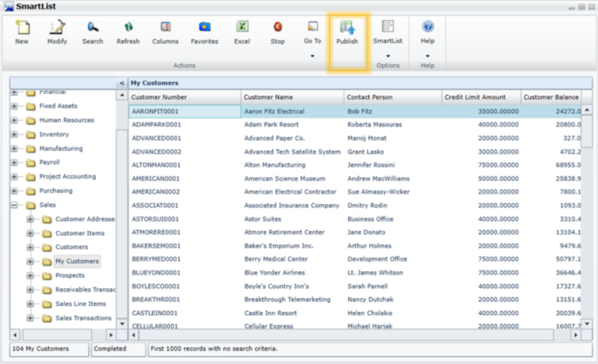
Task: Expand the Manufacturing folder
Action: 15,149
